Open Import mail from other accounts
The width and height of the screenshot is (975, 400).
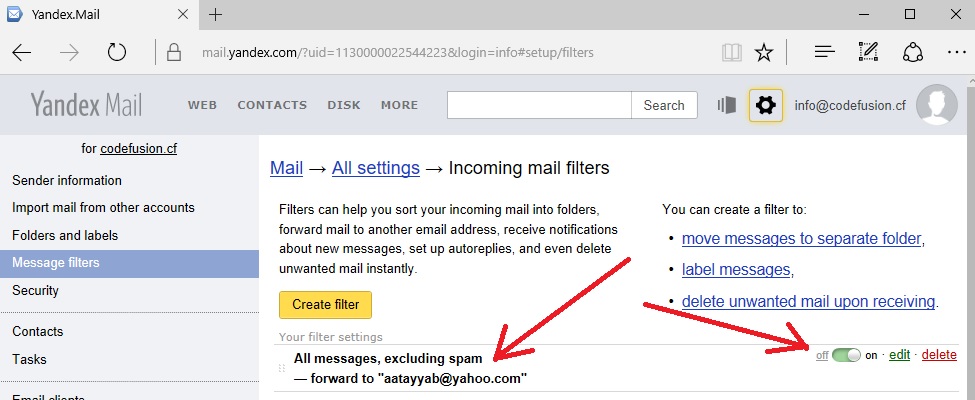[x=103, y=208]
